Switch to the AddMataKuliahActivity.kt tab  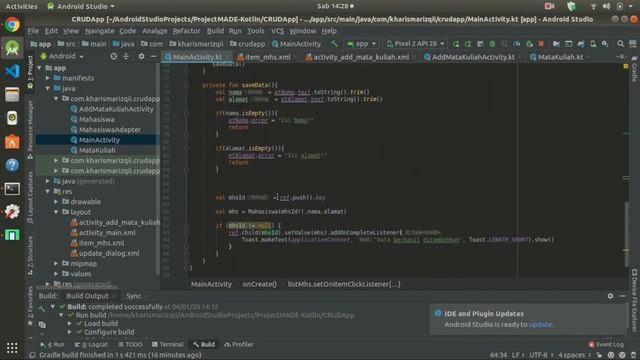[473, 57]
